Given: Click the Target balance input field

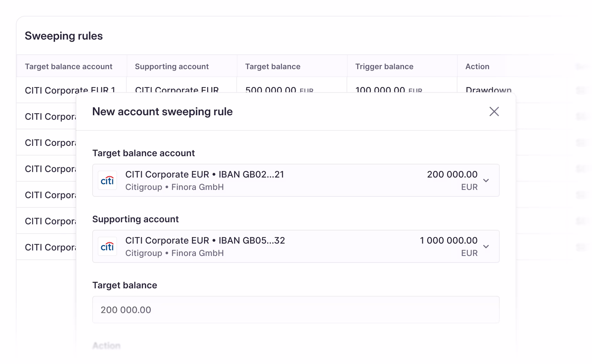Looking at the screenshot, I should click(x=296, y=310).
